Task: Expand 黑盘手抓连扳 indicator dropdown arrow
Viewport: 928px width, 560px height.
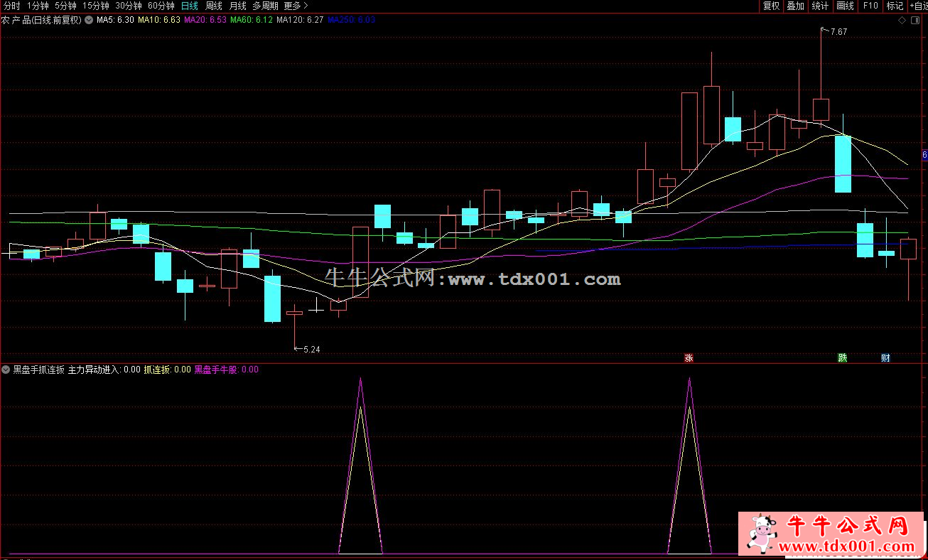Action: (6, 370)
